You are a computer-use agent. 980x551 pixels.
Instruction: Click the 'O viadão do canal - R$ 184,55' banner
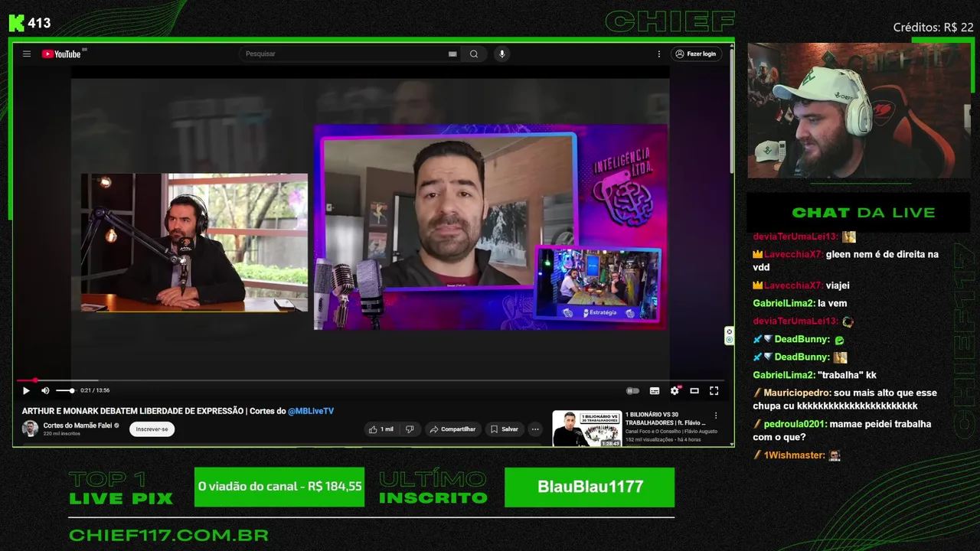coord(279,487)
